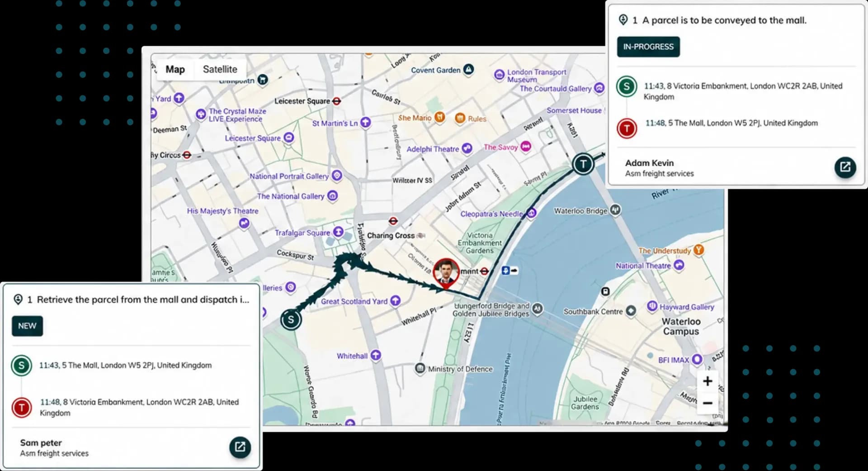Zoom out with the minus button
Image resolution: width=868 pixels, height=471 pixels.
pyautogui.click(x=708, y=403)
